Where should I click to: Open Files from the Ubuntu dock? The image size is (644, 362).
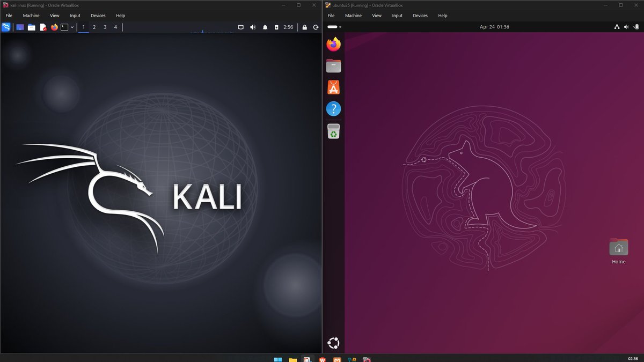333,66
